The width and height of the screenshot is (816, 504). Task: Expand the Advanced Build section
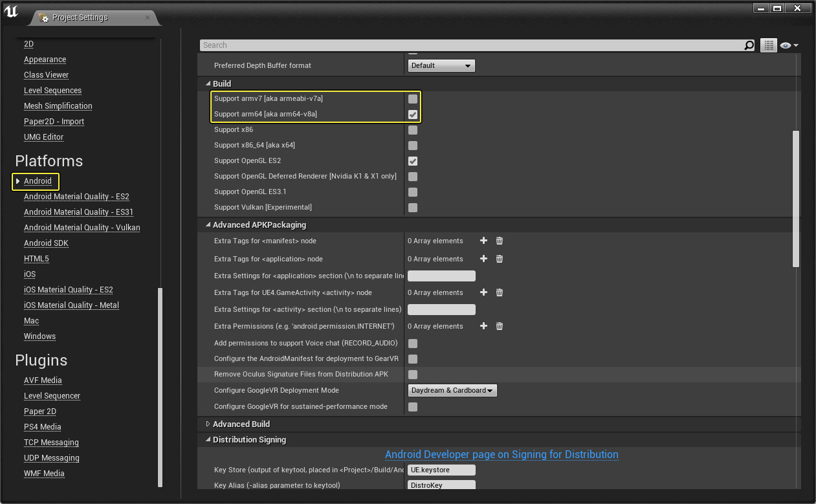pyautogui.click(x=208, y=424)
